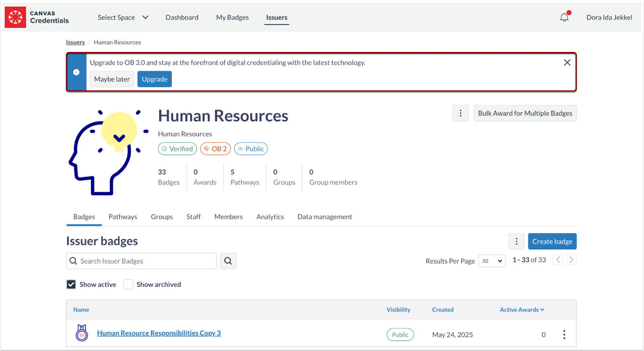
Task: Click the Canvas Credentials logo icon
Action: 15,17
